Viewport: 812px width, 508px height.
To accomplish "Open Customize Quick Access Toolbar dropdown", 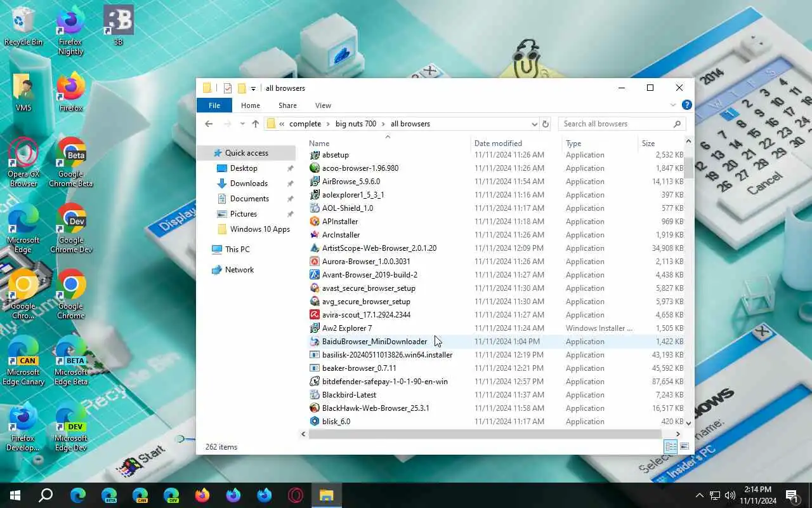I will click(253, 88).
